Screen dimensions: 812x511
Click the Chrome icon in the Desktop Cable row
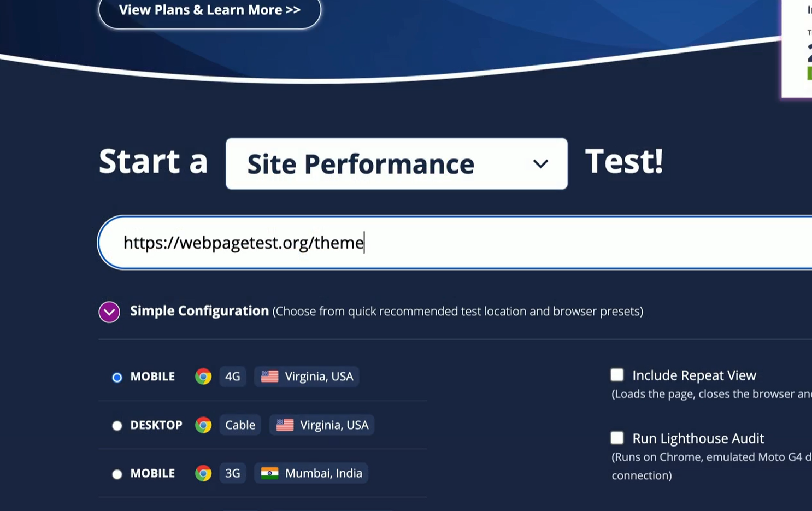[x=203, y=425]
